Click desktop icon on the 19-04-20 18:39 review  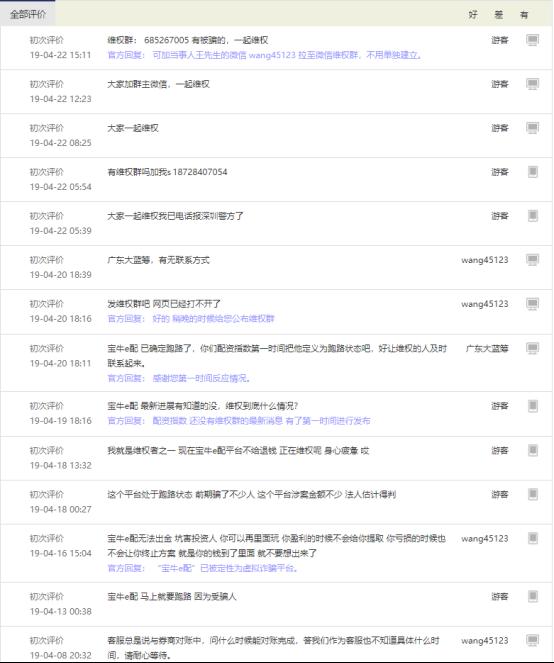coord(532,260)
